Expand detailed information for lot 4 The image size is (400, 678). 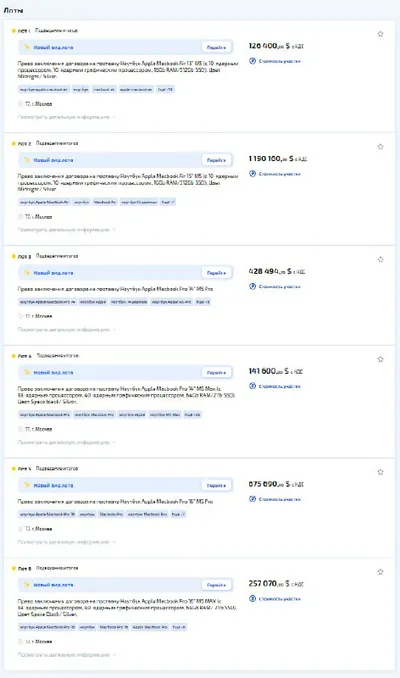coord(66,442)
